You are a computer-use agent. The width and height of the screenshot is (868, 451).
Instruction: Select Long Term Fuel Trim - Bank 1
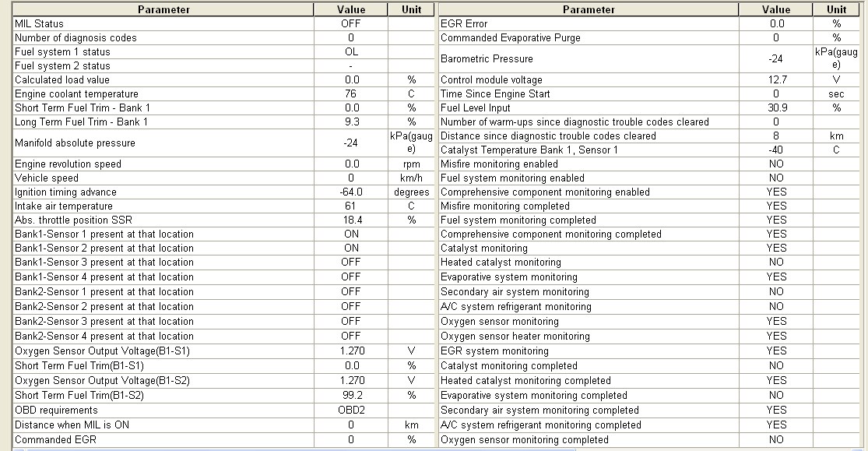[x=82, y=122]
